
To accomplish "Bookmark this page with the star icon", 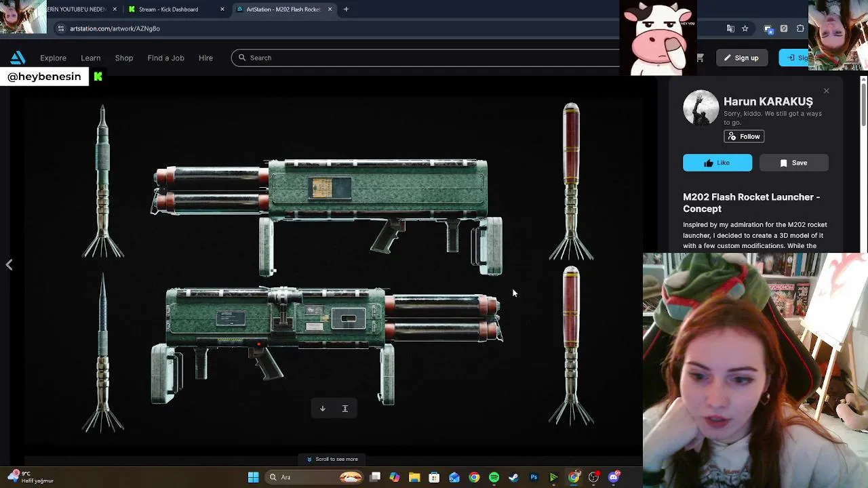I will point(745,28).
